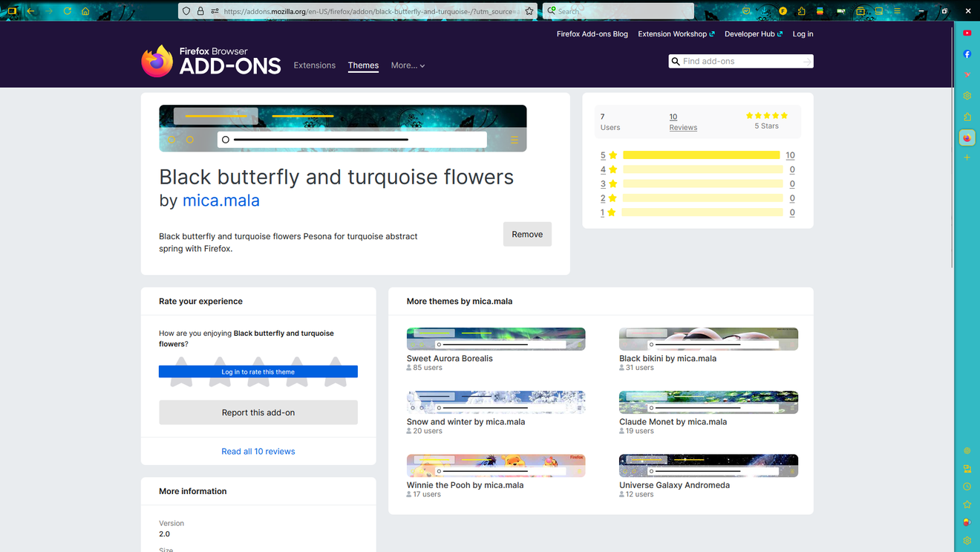980x552 pixels.
Task: Open the Downloads arrow in the toolbar
Action: (x=765, y=11)
